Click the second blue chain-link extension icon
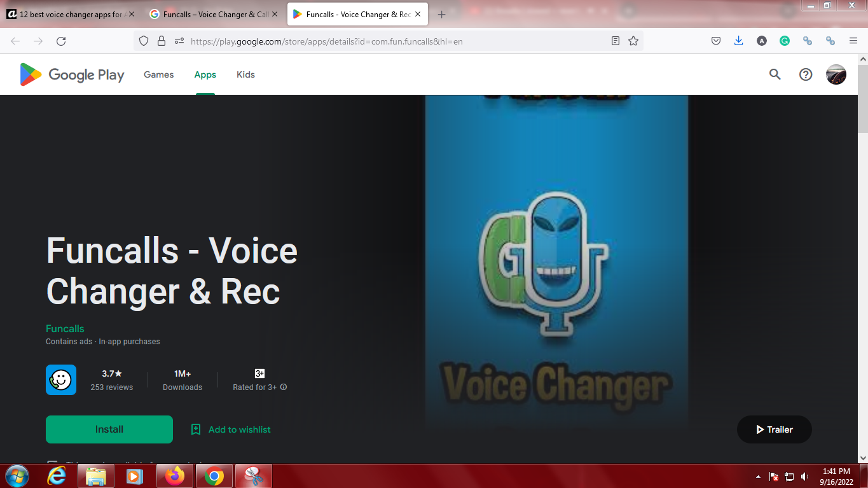Viewport: 868px width, 488px height. pyautogui.click(x=830, y=41)
